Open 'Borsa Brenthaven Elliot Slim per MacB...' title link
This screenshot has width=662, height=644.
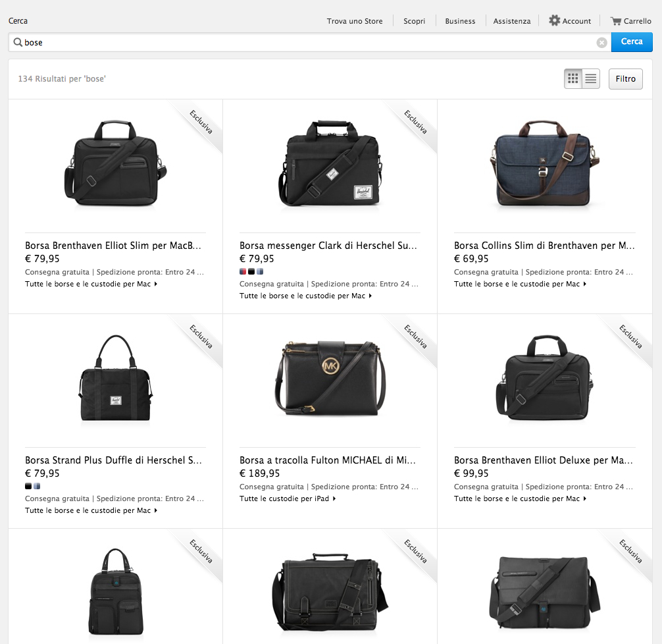tap(113, 246)
